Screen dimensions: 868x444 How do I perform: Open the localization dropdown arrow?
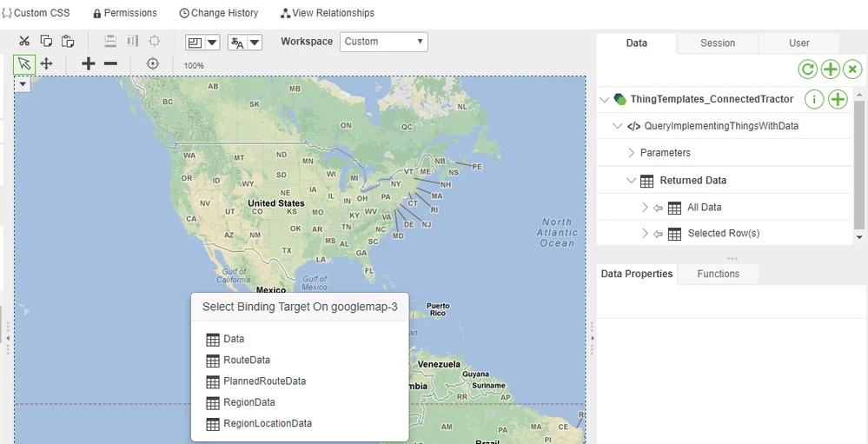[254, 42]
